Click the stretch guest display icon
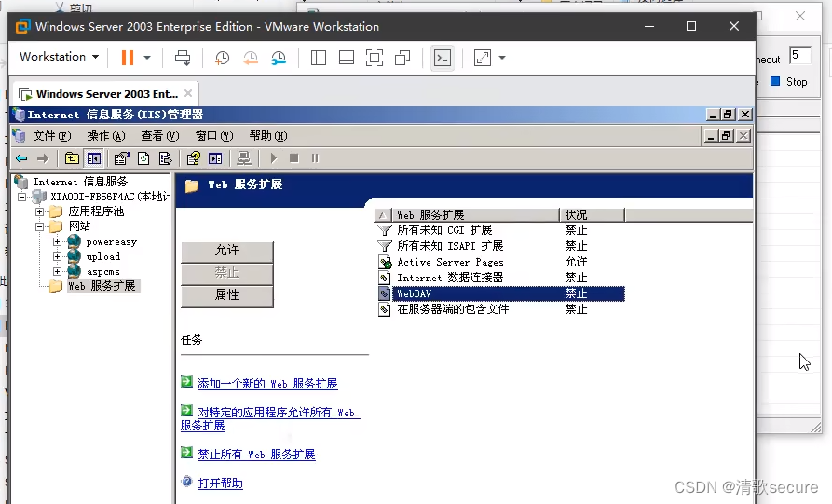This screenshot has height=504, width=832. tap(483, 58)
